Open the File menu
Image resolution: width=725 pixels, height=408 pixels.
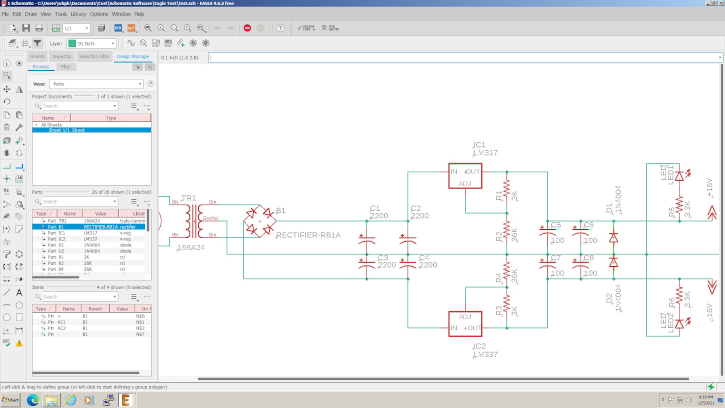5,14
